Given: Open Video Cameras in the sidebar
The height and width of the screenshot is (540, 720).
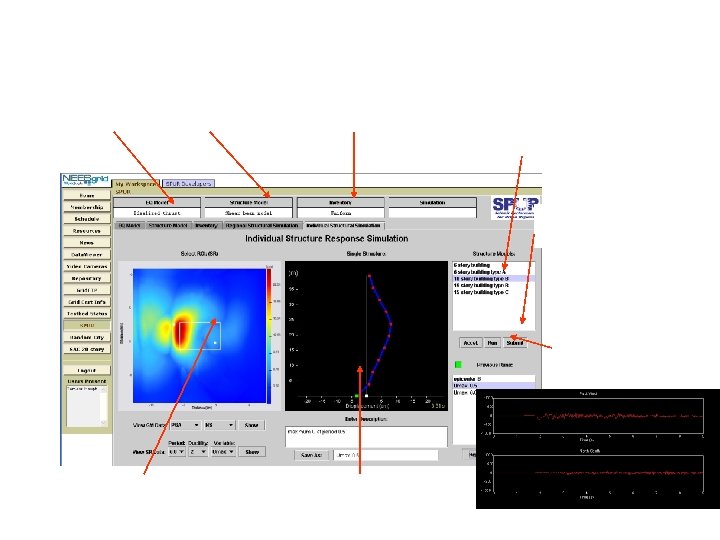Looking at the screenshot, I should [x=87, y=266].
